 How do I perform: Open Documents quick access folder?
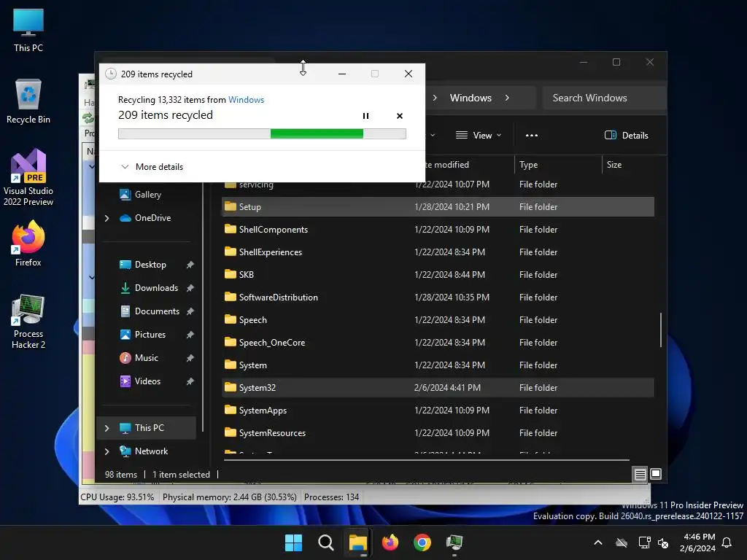click(x=157, y=311)
